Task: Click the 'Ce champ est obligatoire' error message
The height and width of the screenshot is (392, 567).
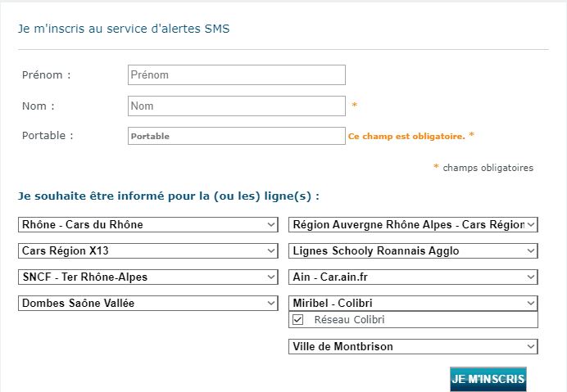Action: pos(406,137)
